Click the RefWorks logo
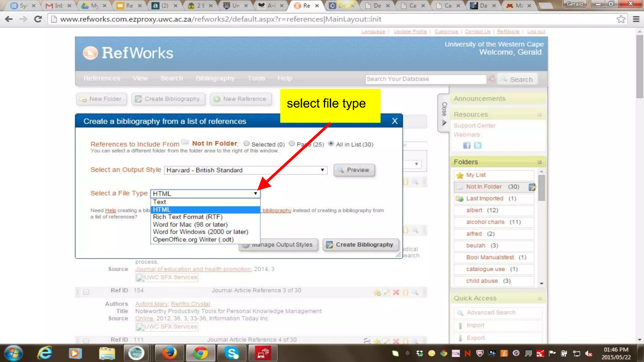Screen dimensions: 644x362 [128, 53]
